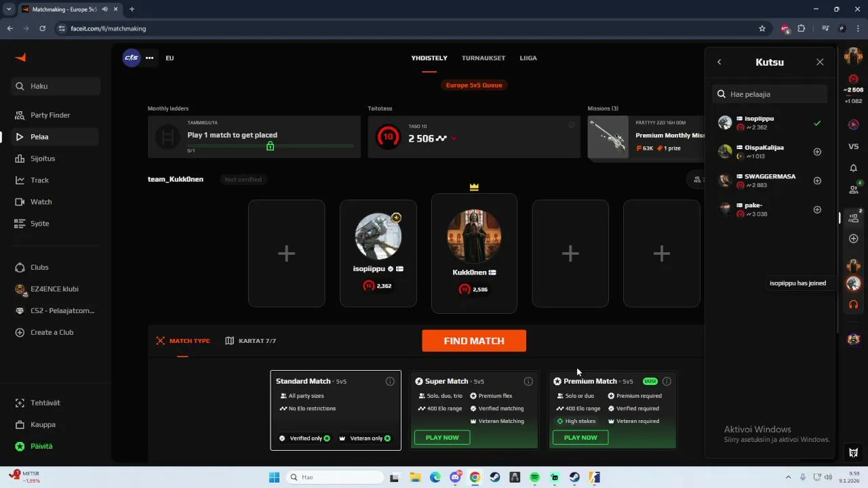Open notifications bell in right rail
Image resolution: width=868 pixels, height=488 pixels.
click(x=853, y=168)
